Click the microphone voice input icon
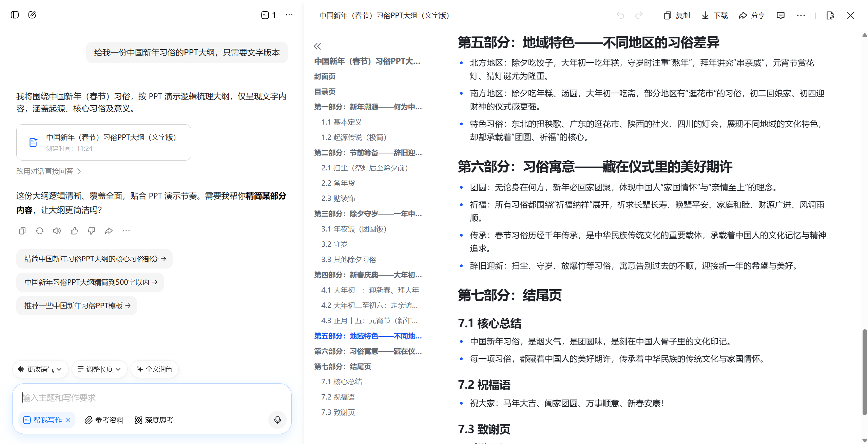This screenshot has height=444, width=868. (x=277, y=420)
